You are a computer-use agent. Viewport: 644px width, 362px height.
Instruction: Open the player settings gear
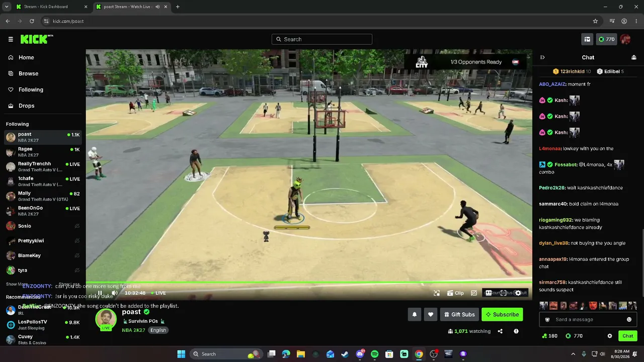[x=518, y=293]
